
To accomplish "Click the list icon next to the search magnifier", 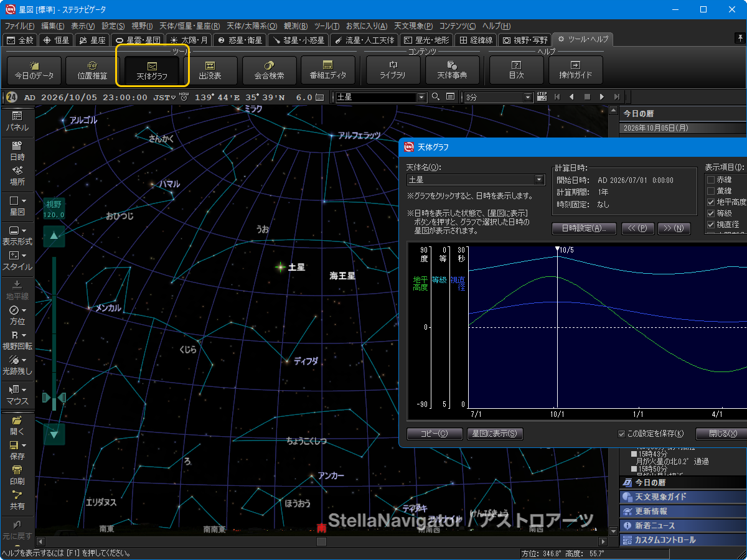I will pos(450,97).
